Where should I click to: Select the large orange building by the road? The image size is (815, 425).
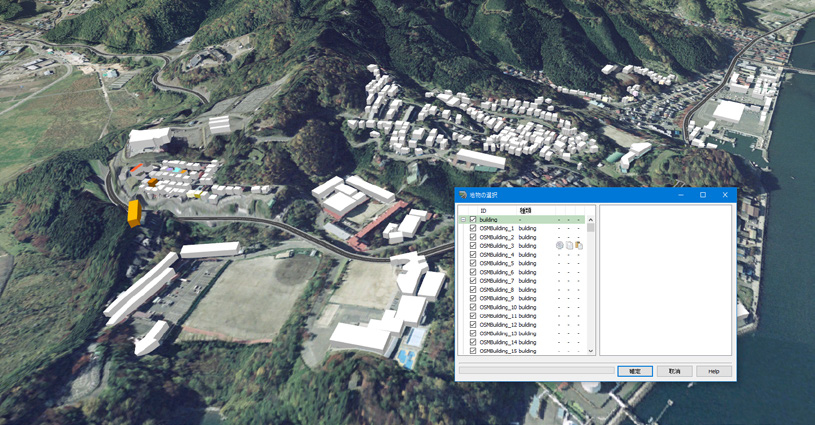(x=135, y=213)
